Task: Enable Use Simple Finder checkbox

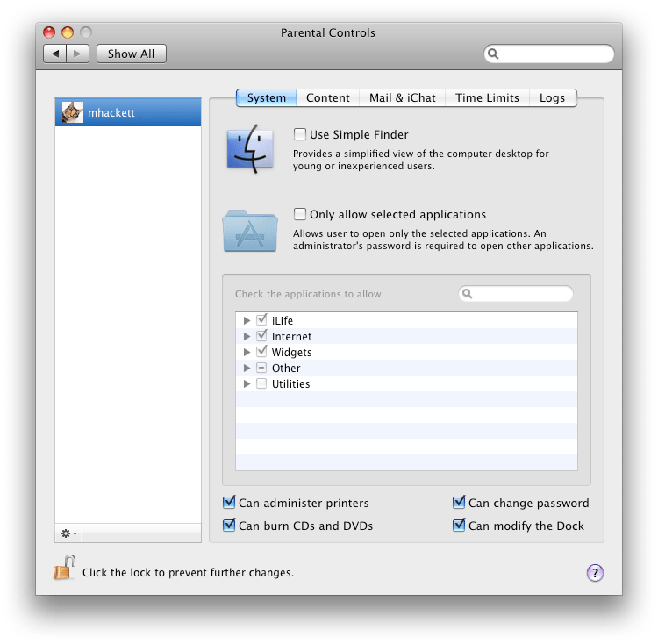Action: coord(300,134)
